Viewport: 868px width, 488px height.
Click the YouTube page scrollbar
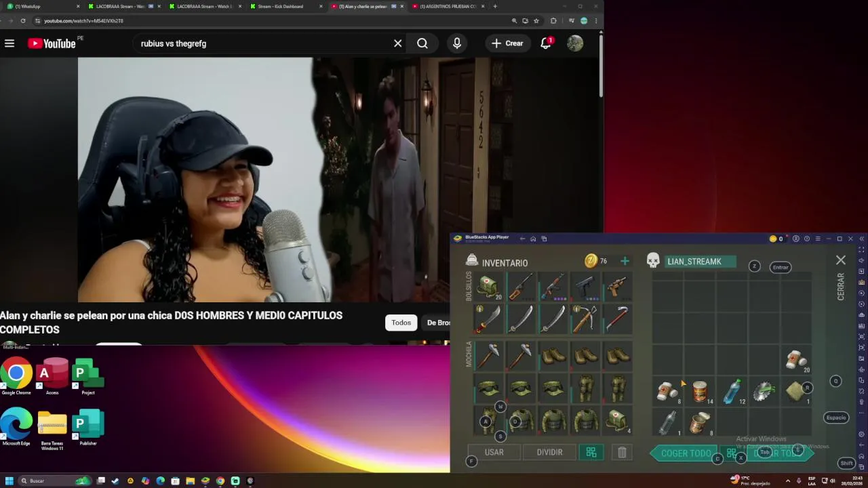601,64
